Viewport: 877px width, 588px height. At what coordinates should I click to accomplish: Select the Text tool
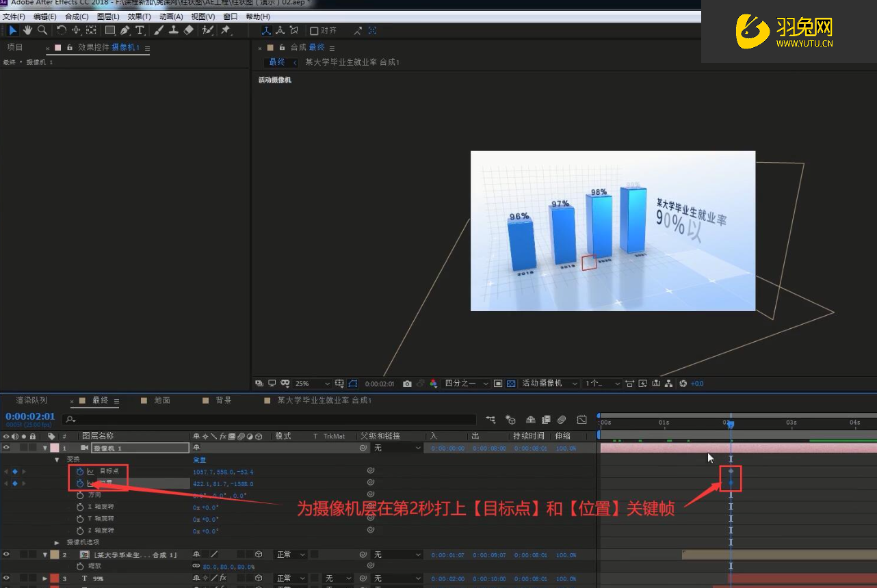[x=139, y=30]
